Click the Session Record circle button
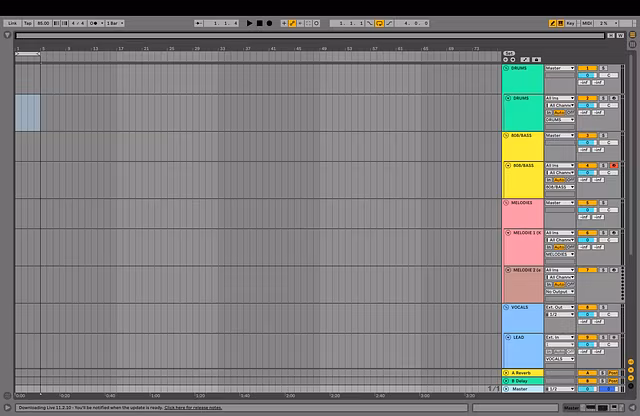Screen dimensions: 640x416 point(316,23)
